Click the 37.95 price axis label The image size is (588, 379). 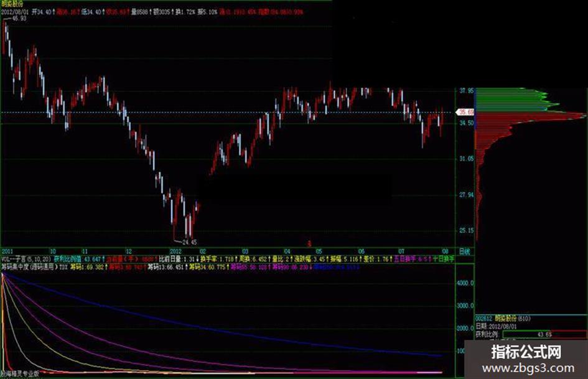(467, 90)
